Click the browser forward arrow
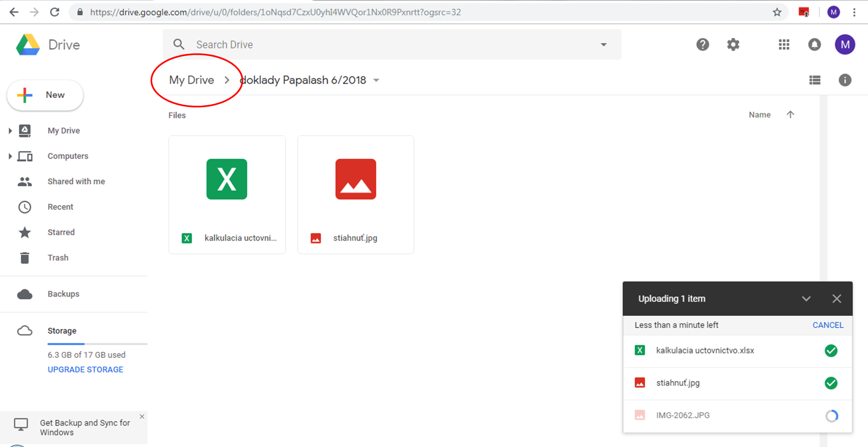Viewport: 868px width, 447px height. tap(34, 12)
